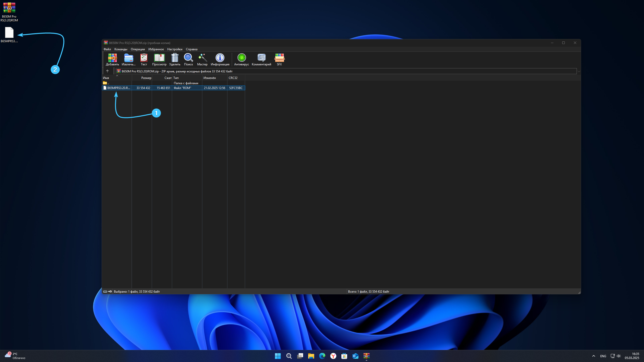Select the B650M Pro RS(3.20)ROM desktop archive
Screen dimensions: 644x362
pyautogui.click(x=9, y=12)
